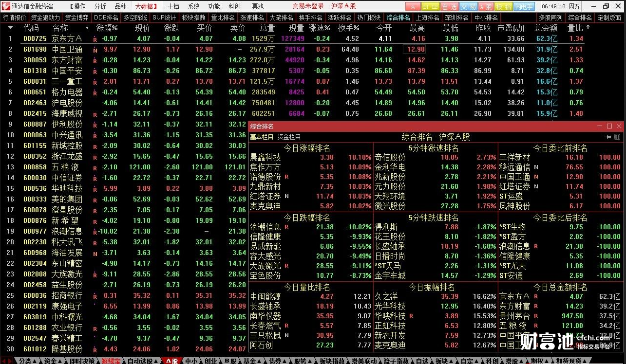Open the 科创 menu
Screen dimensions: 626x364
[x=234, y=6]
